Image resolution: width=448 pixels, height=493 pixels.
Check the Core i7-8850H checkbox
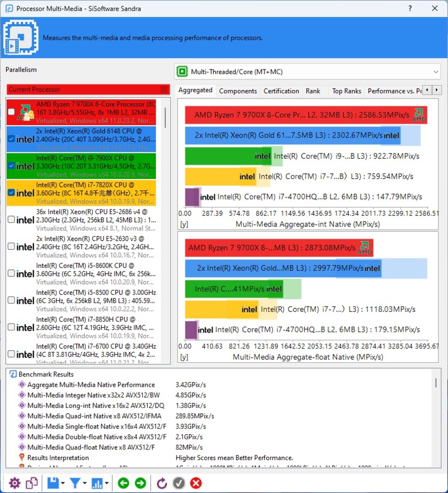coord(11,327)
